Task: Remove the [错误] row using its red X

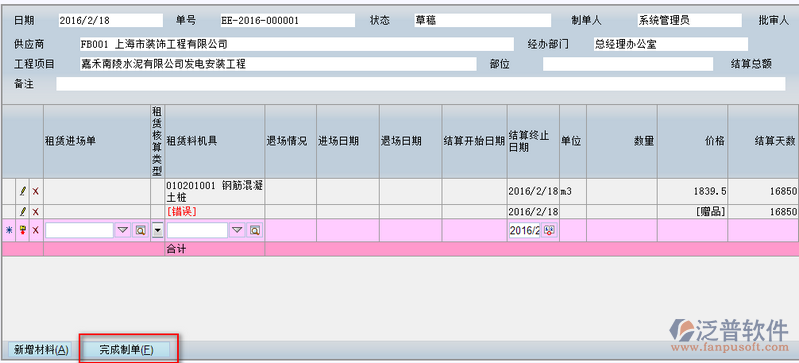Action: point(36,212)
